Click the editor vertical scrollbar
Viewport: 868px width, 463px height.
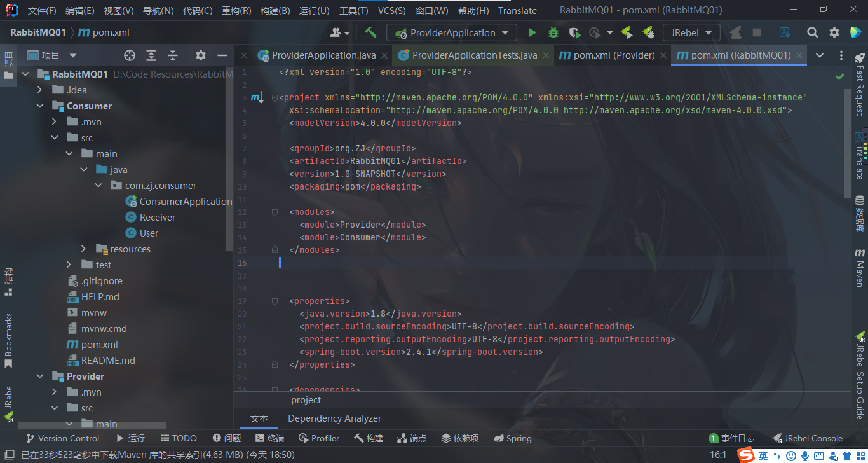click(847, 143)
